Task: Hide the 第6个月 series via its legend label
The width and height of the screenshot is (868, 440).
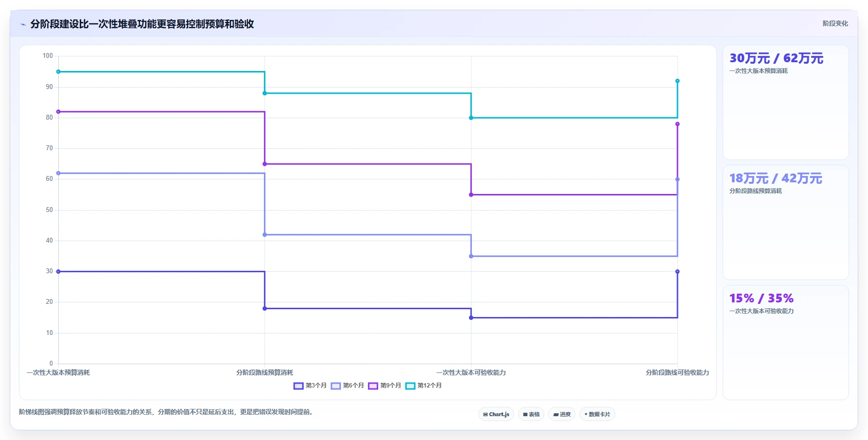Action: [x=354, y=386]
